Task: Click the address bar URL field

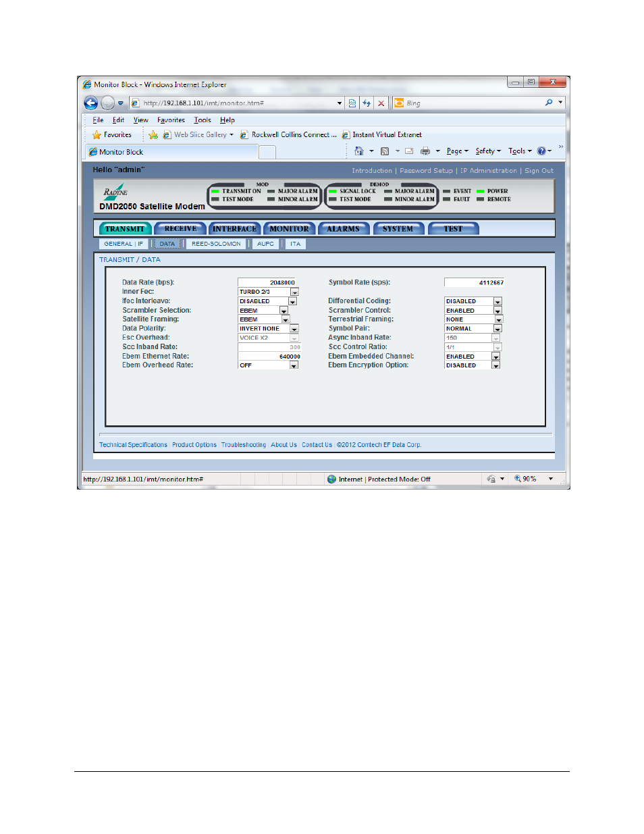Action: tap(233, 103)
